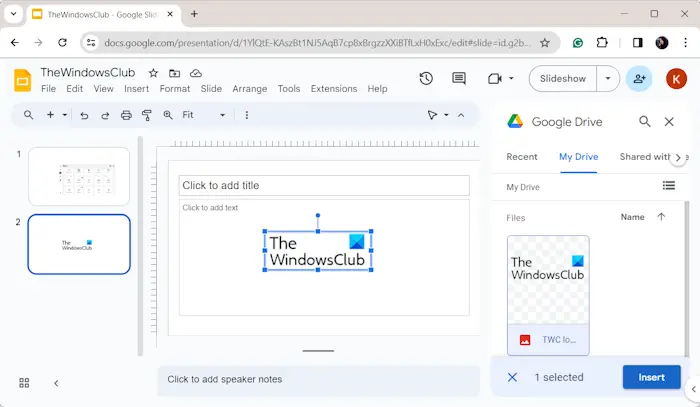Viewport: 700px width, 407px height.
Task: Open version history clock icon
Action: [426, 79]
